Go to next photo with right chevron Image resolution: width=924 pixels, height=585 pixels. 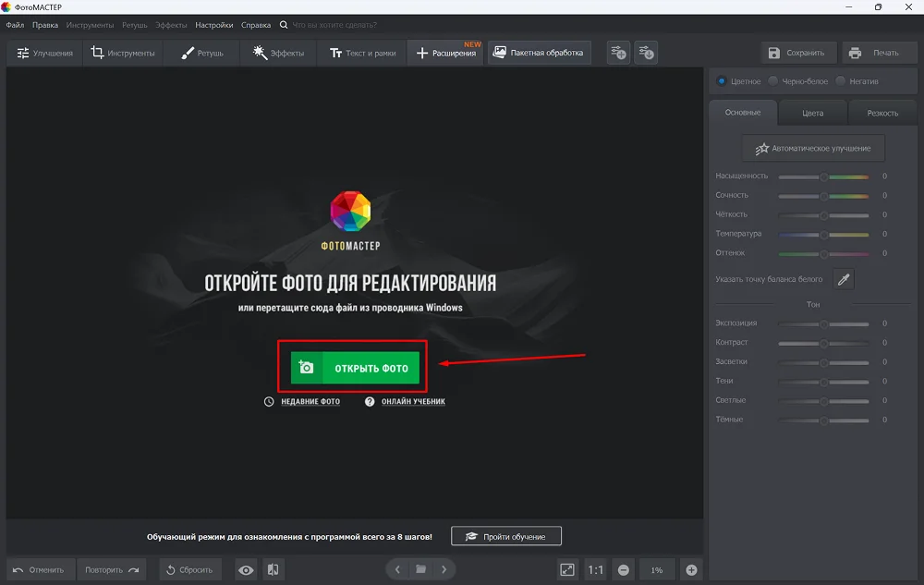(x=444, y=569)
